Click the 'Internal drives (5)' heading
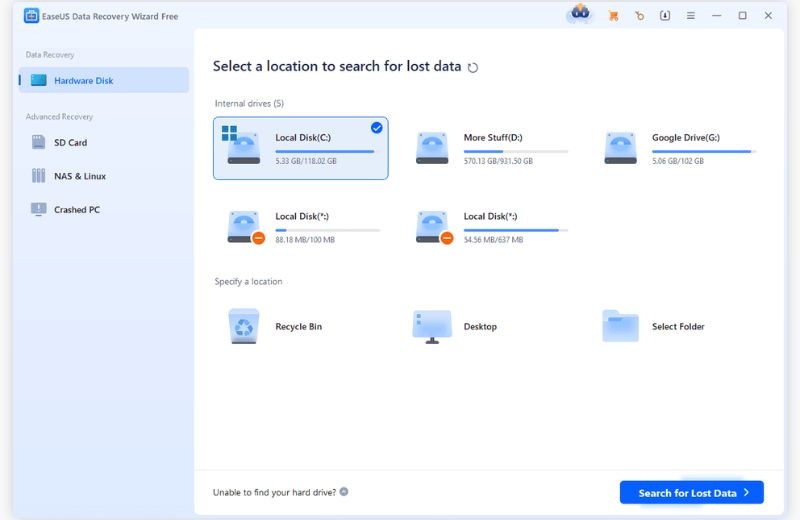 click(249, 104)
